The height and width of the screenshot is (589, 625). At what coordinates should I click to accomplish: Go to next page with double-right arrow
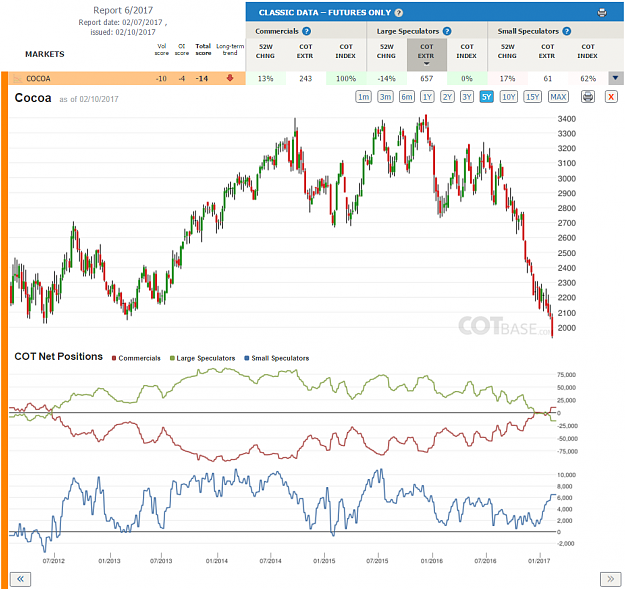point(610,579)
